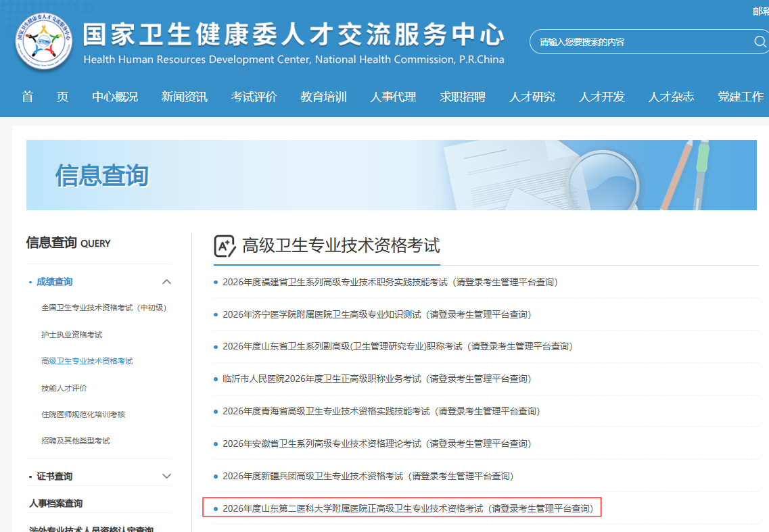Open the 人才研究 navigation menu
Image resolution: width=769 pixels, height=532 pixels.
pyautogui.click(x=532, y=97)
